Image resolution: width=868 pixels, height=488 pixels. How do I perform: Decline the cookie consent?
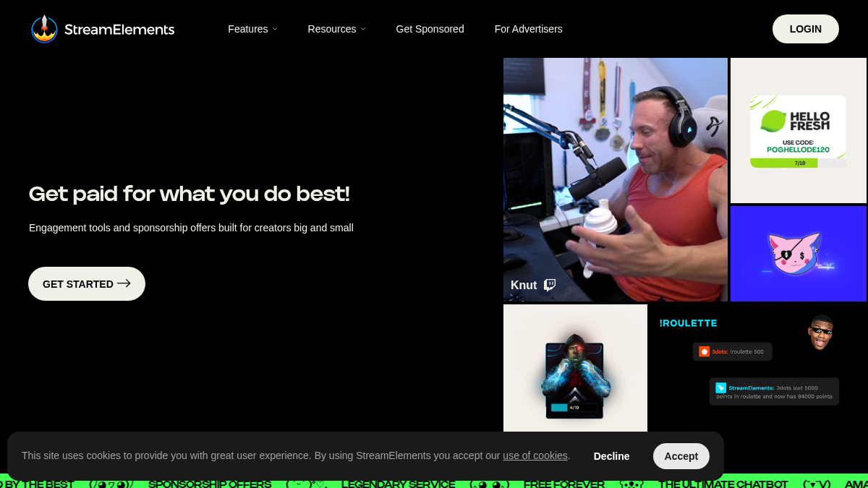coord(611,456)
